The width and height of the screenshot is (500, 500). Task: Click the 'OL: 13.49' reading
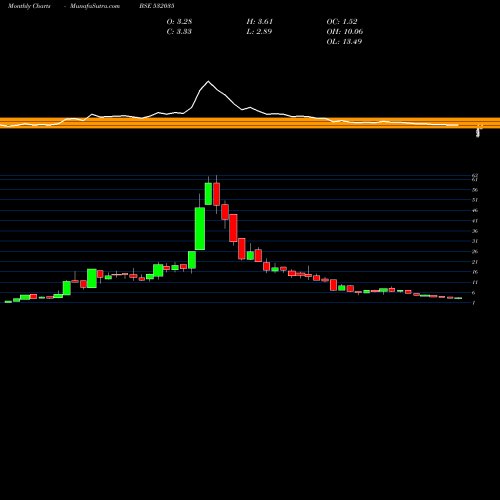[x=344, y=42]
